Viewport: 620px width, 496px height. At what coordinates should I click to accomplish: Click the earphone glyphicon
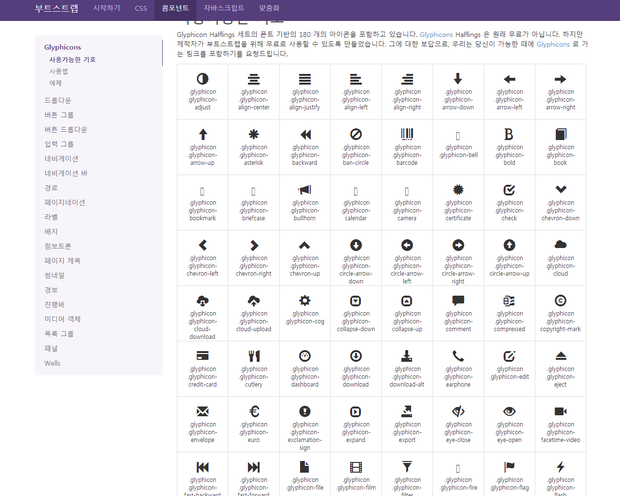coord(458,356)
